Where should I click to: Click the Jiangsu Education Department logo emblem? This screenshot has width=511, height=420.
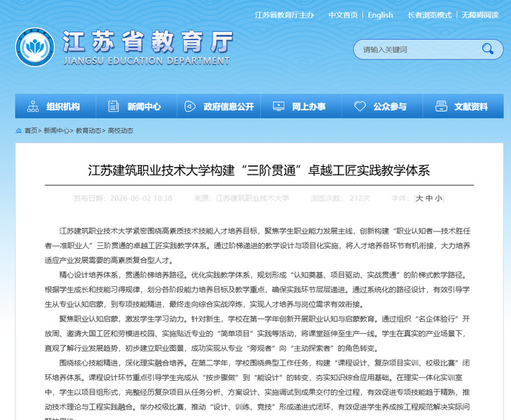point(35,47)
